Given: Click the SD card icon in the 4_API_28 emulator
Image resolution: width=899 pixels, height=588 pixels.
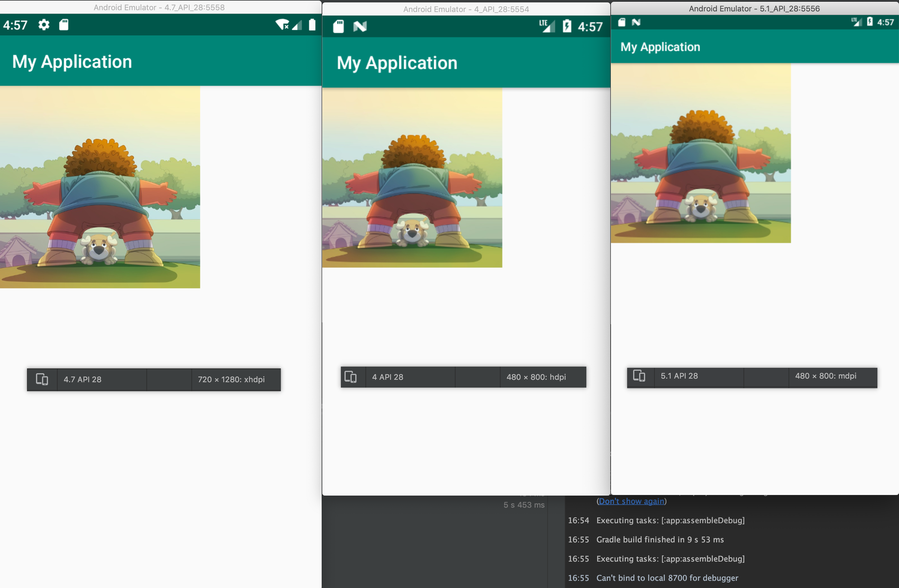Looking at the screenshot, I should pyautogui.click(x=338, y=26).
